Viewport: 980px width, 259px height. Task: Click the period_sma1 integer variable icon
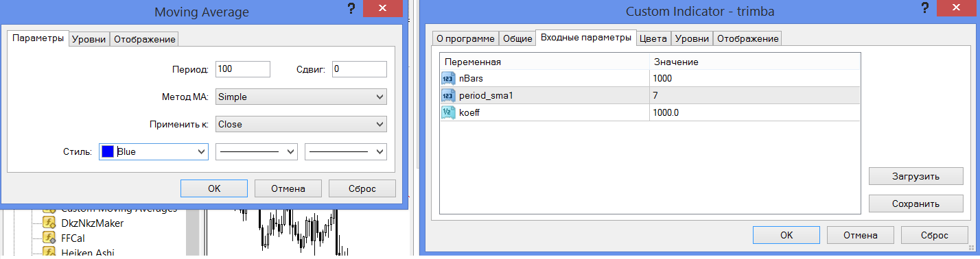pyautogui.click(x=448, y=96)
